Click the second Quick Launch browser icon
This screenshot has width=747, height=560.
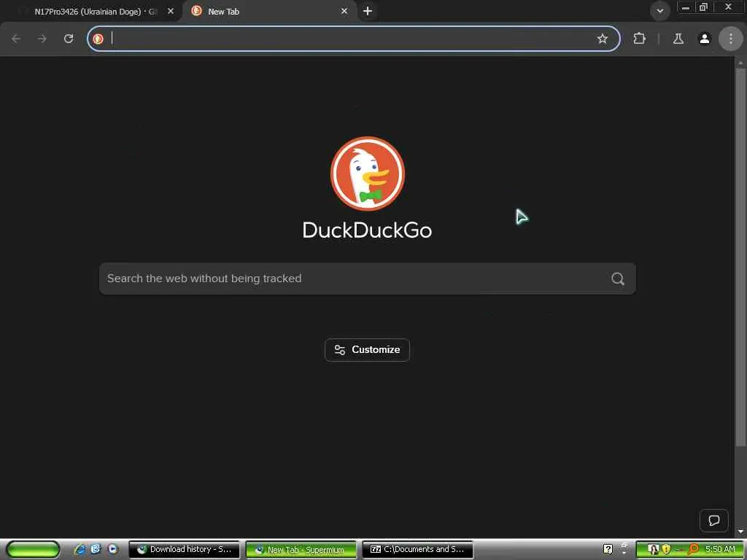coord(96,549)
